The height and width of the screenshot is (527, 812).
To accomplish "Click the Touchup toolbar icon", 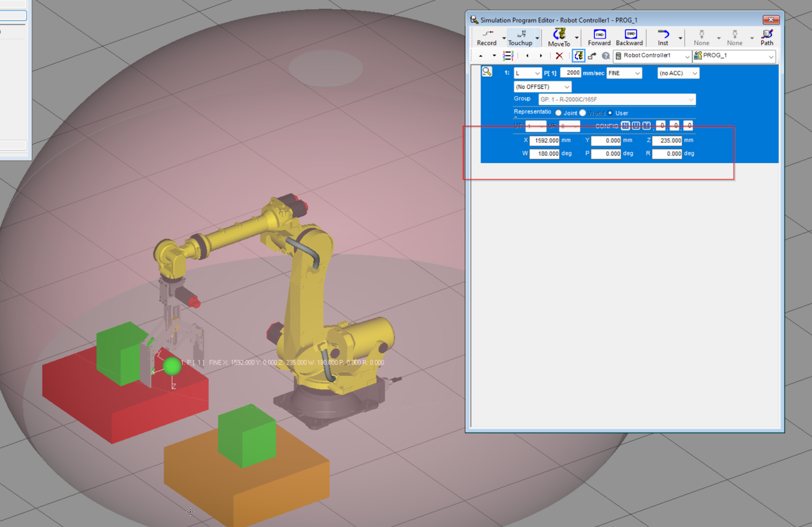I will pyautogui.click(x=520, y=37).
